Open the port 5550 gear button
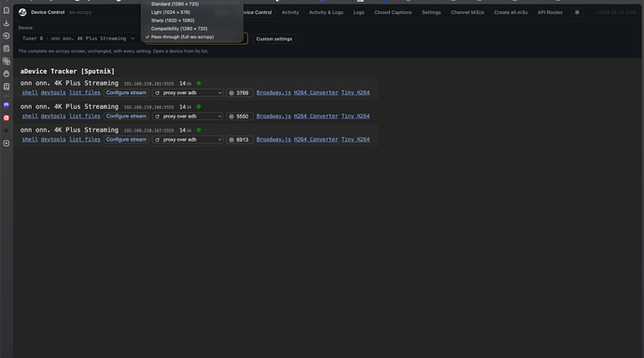644x358 pixels. (x=239, y=117)
